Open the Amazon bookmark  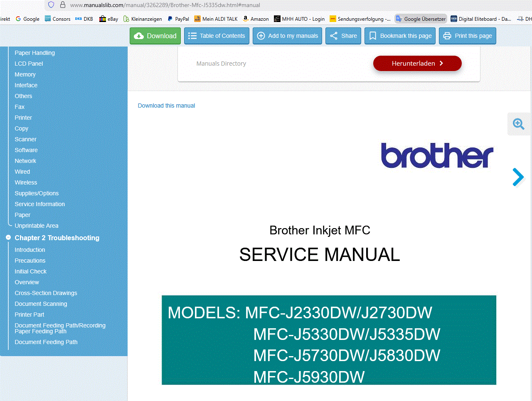[256, 19]
